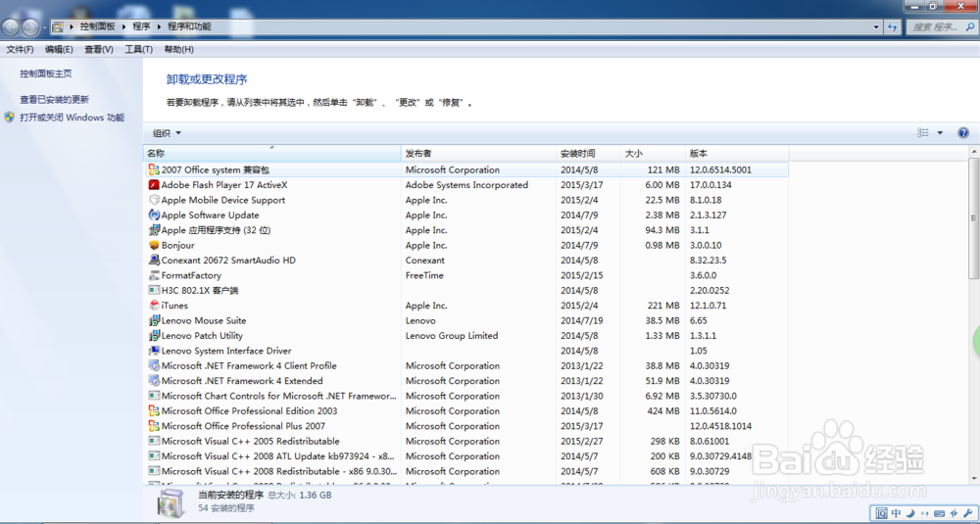Click version 12.1.0.71 of iTunes

(710, 306)
